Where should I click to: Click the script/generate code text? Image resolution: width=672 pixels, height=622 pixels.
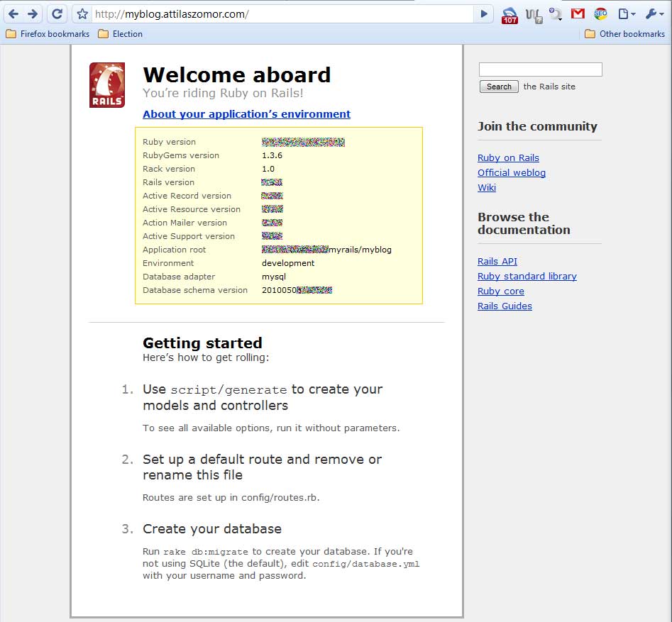click(x=229, y=390)
